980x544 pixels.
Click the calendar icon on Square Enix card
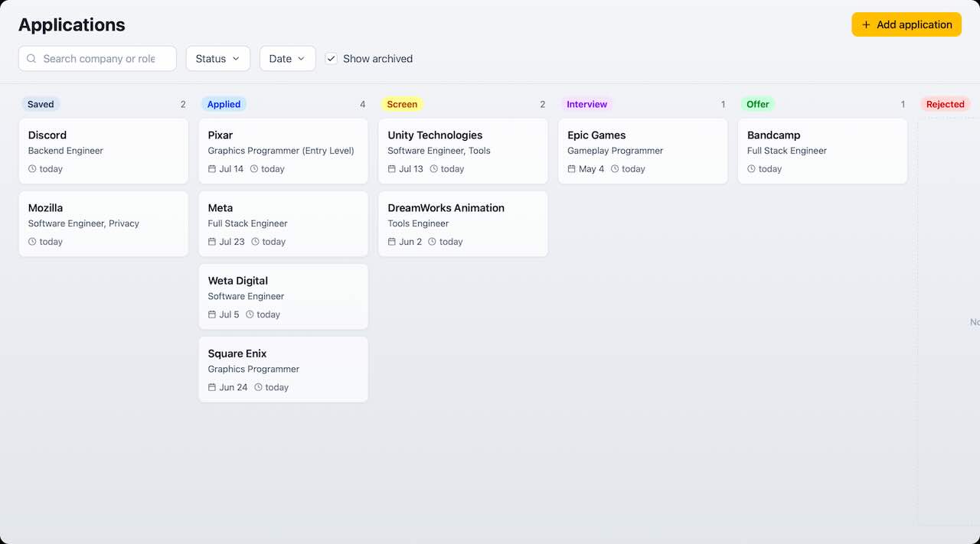(x=212, y=387)
